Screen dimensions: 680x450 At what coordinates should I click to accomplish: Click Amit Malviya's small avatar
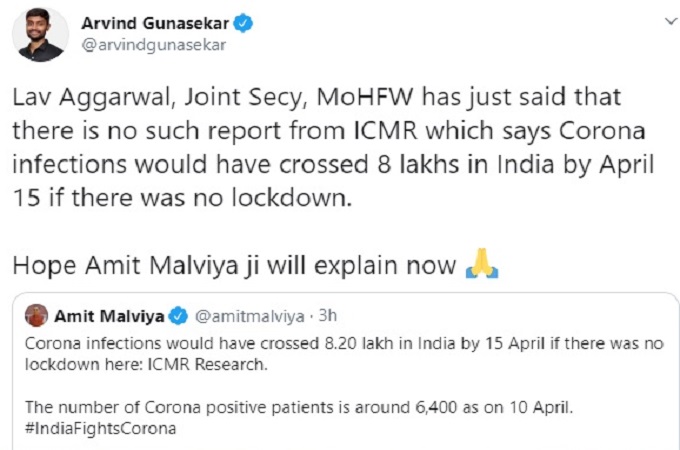[x=37, y=316]
